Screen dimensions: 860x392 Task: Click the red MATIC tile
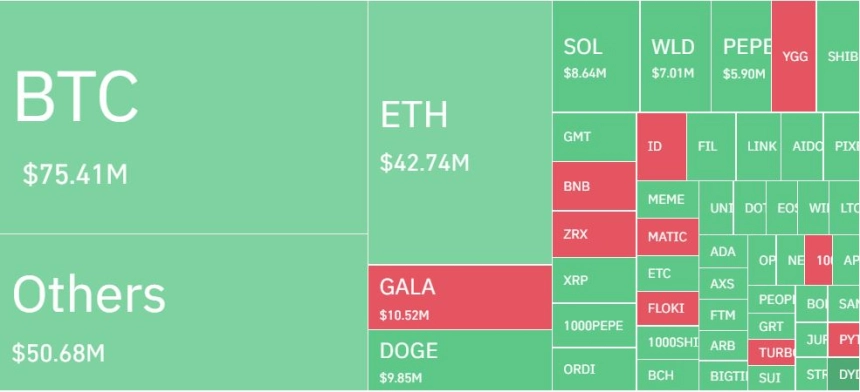pyautogui.click(x=667, y=237)
